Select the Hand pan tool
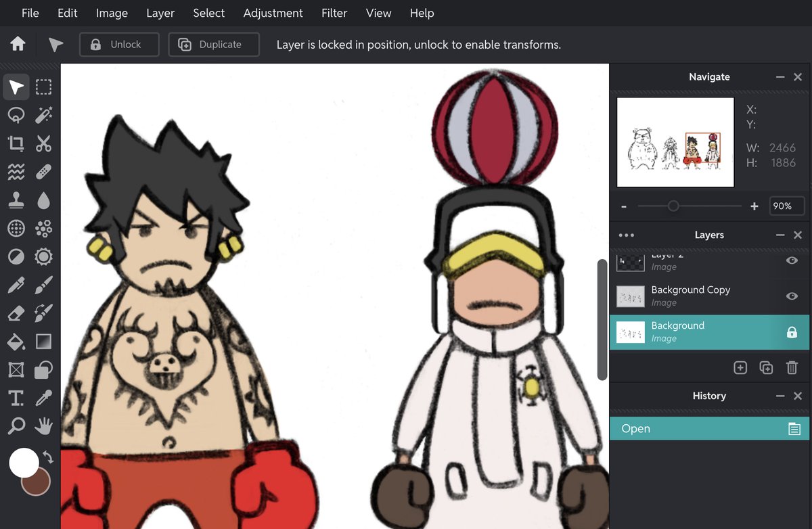Image resolution: width=812 pixels, height=529 pixels. pos(44,426)
